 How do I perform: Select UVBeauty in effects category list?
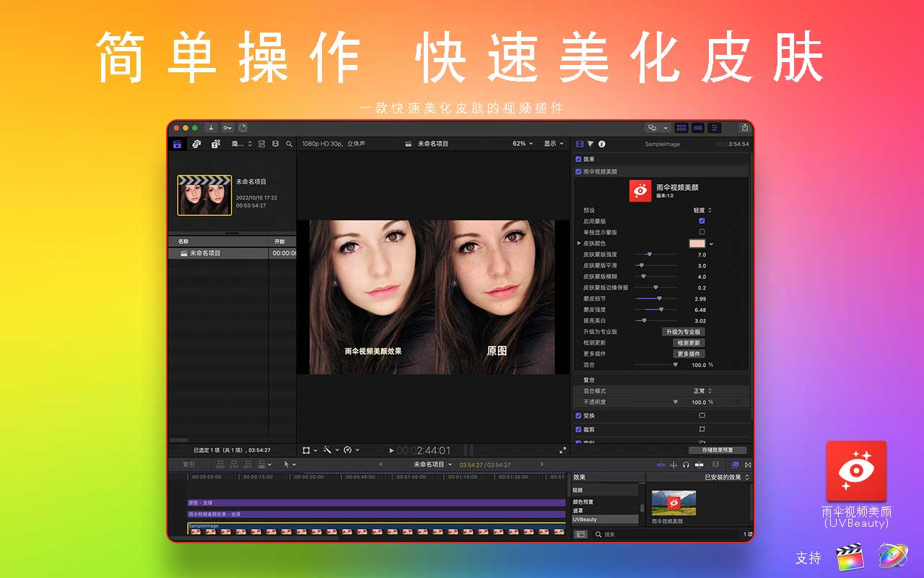[x=605, y=519]
